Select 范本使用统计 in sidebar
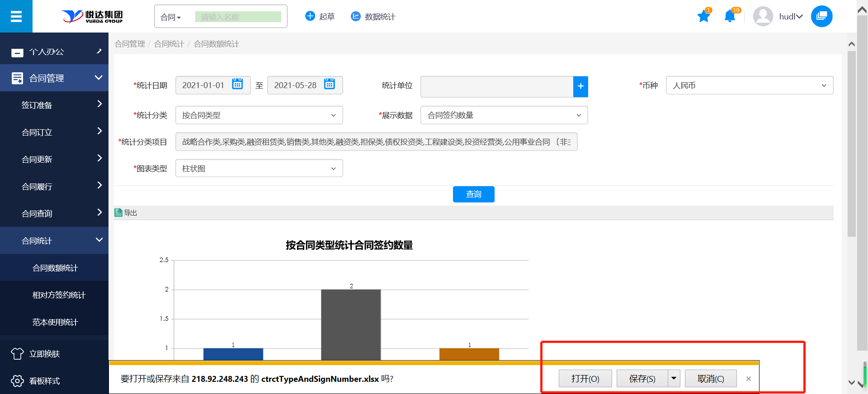 (55, 322)
